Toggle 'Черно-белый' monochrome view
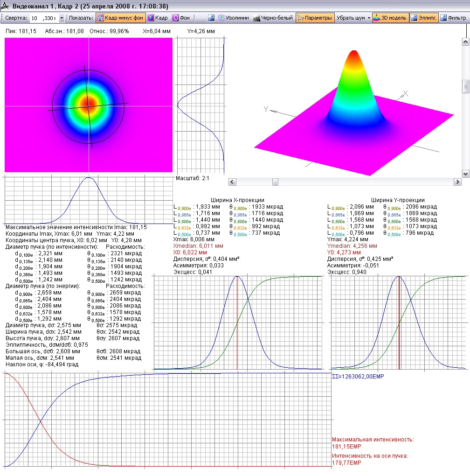 point(273,18)
